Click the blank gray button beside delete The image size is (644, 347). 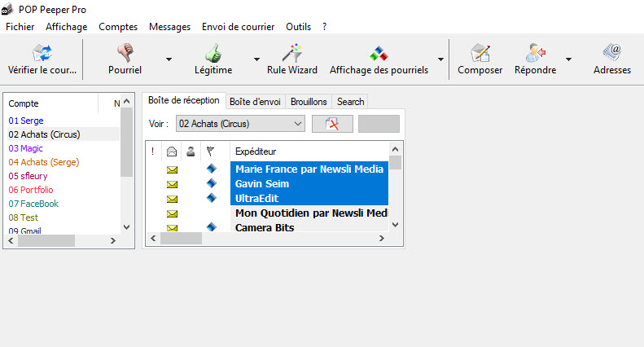(x=379, y=124)
